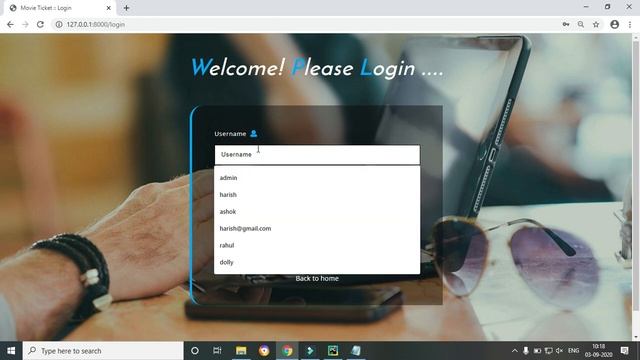The width and height of the screenshot is (640, 360).
Task: Open the Chrome profile avatar
Action: tap(615, 24)
